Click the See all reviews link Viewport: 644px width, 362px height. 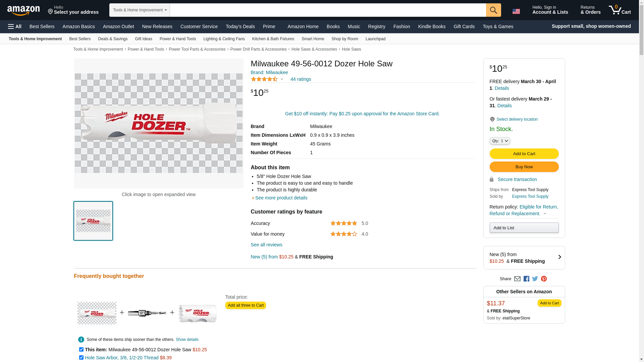(x=266, y=245)
